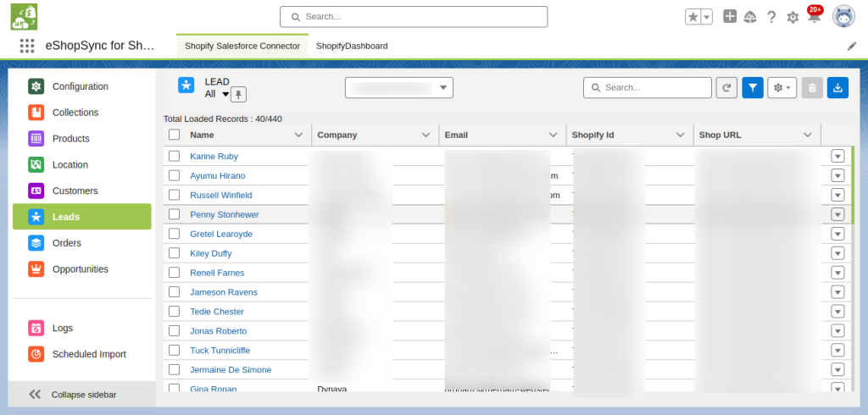
Task: Open the LEAD All list view dropdown
Action: (x=225, y=94)
